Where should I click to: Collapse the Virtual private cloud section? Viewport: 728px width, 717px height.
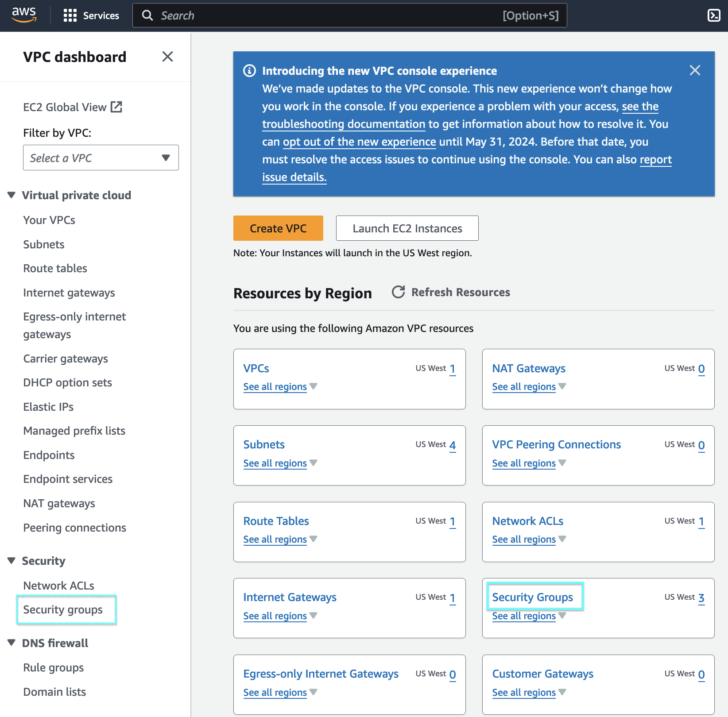[x=12, y=195]
